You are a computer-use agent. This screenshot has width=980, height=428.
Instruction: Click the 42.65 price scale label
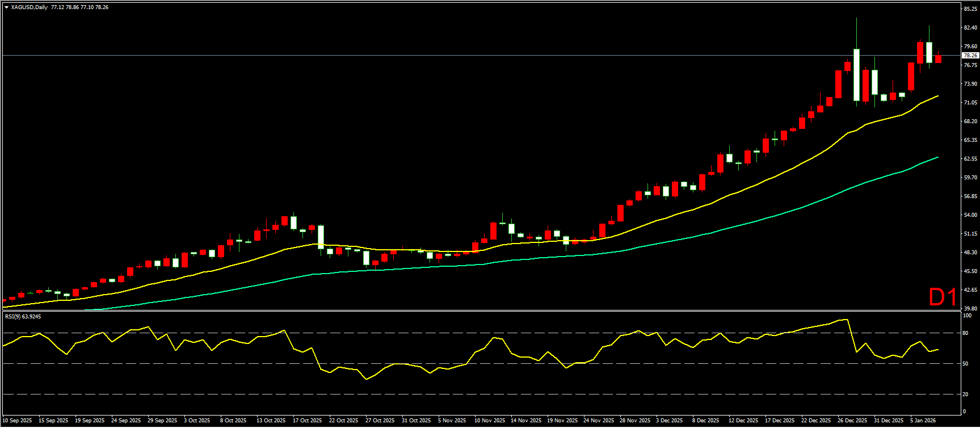click(970, 290)
